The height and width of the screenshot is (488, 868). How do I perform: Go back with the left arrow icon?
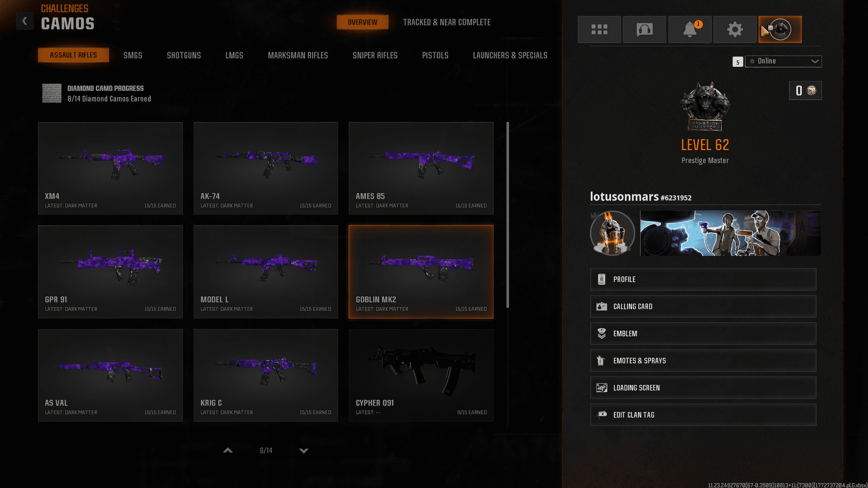pos(25,21)
